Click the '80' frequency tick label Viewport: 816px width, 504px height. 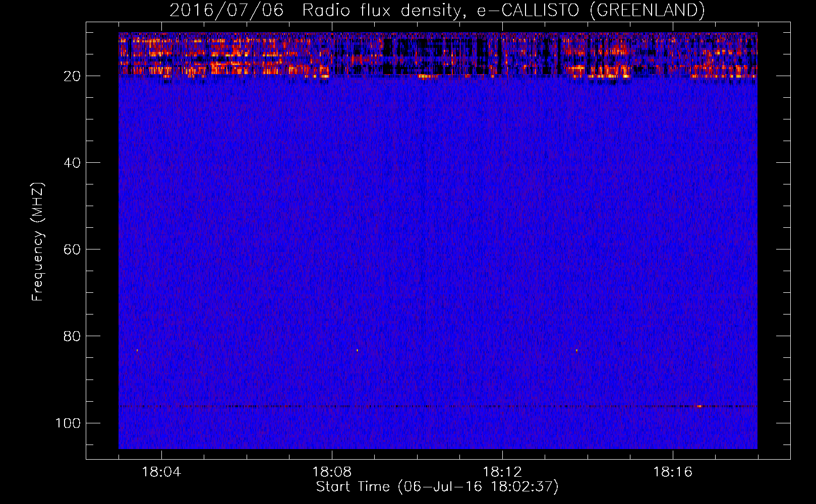(x=72, y=336)
